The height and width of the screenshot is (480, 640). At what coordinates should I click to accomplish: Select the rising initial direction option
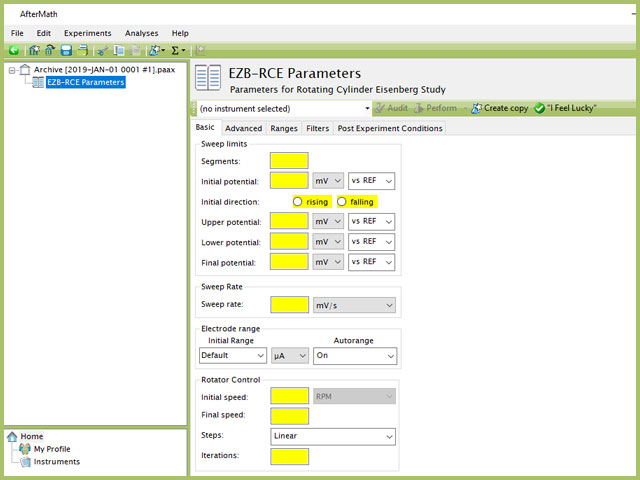coord(298,202)
